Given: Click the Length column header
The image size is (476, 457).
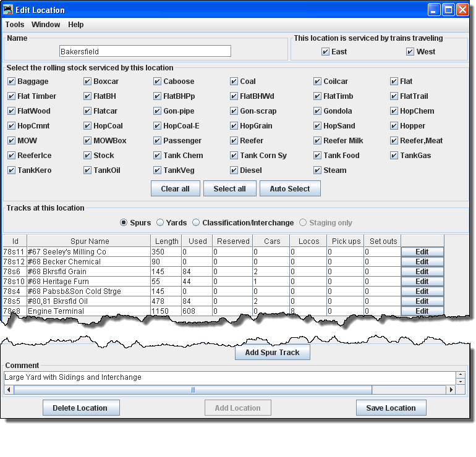Looking at the screenshot, I should (166, 241).
